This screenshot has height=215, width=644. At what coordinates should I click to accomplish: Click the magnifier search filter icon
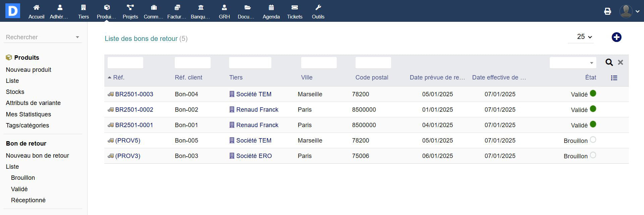(x=609, y=62)
